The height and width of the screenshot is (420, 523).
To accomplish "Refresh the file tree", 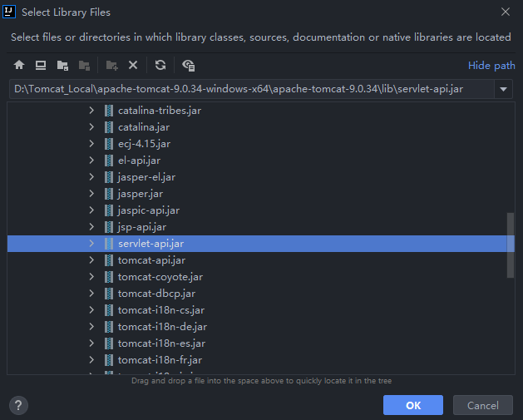I will coord(160,65).
